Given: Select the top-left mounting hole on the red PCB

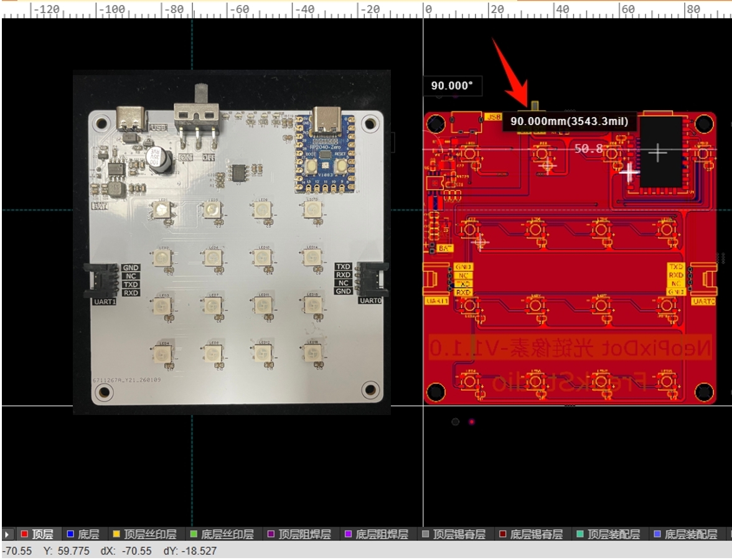Looking at the screenshot, I should click(x=436, y=124).
